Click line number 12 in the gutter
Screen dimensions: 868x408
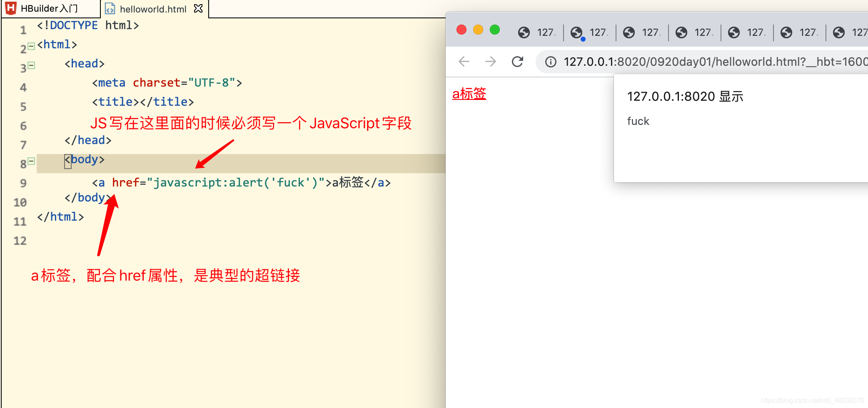20,241
